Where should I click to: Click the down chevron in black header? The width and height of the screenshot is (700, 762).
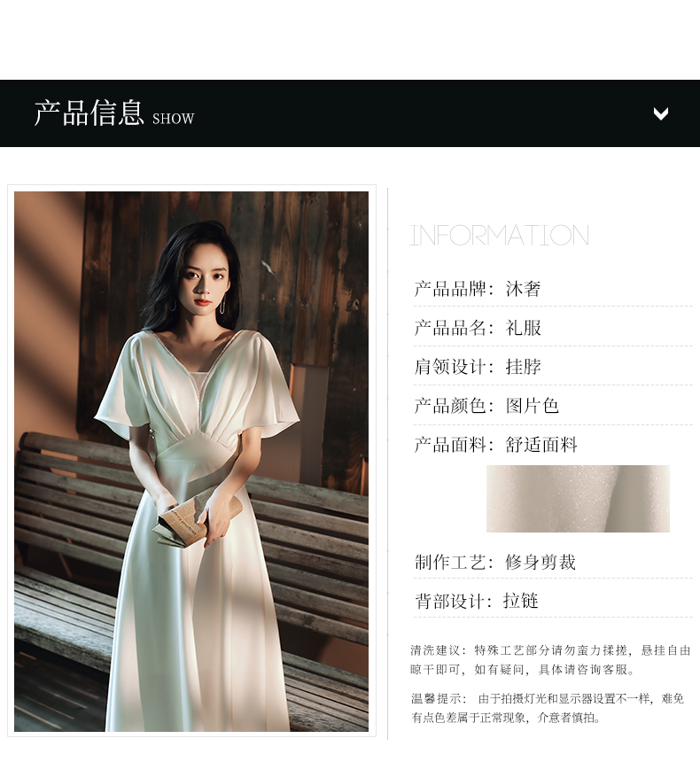click(661, 113)
